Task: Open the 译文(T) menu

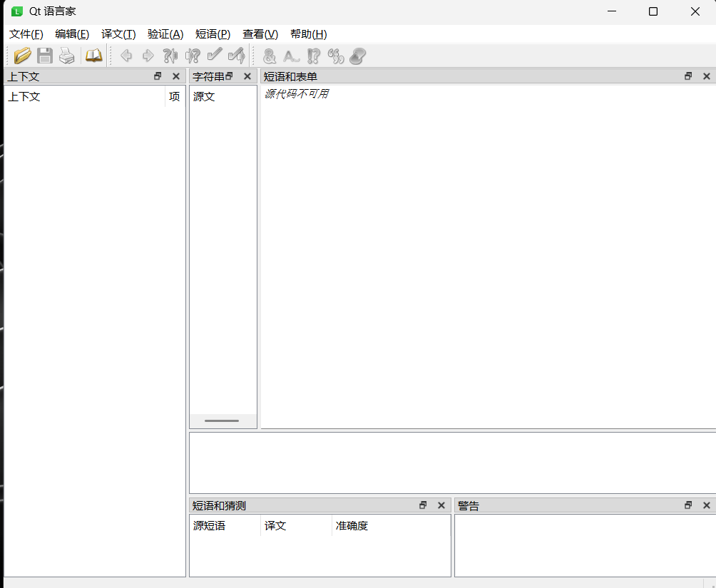Action: click(118, 34)
